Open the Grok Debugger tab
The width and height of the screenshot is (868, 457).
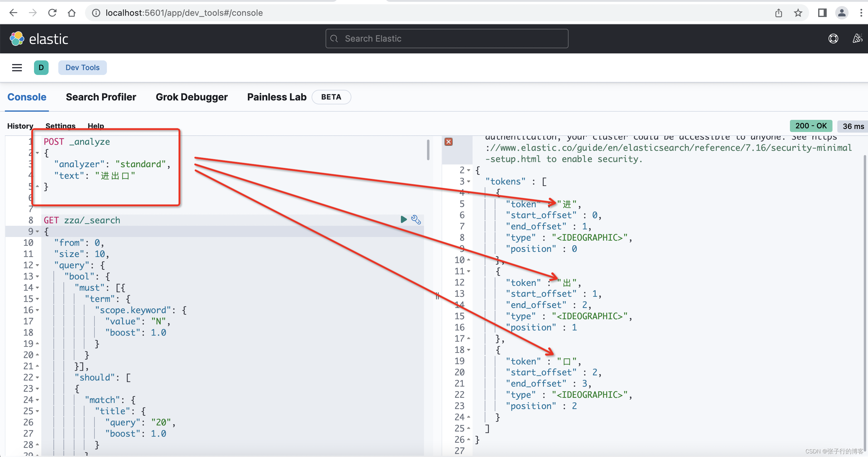point(191,97)
